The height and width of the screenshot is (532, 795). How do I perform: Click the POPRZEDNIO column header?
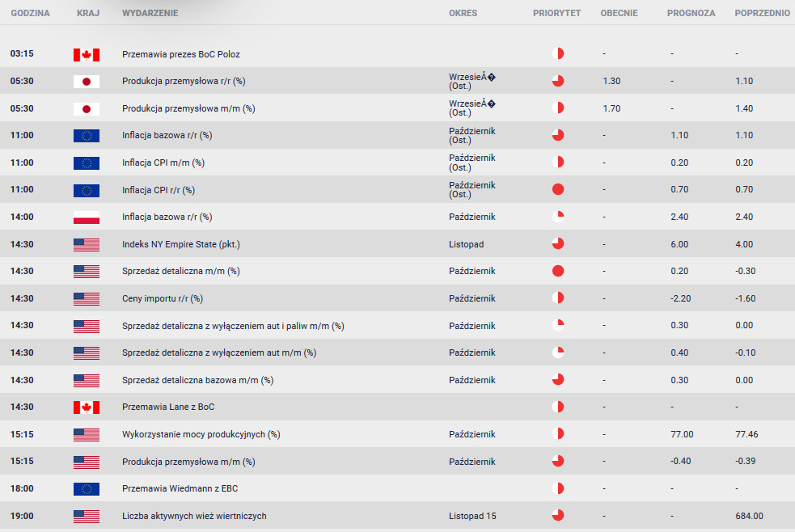pyautogui.click(x=762, y=13)
